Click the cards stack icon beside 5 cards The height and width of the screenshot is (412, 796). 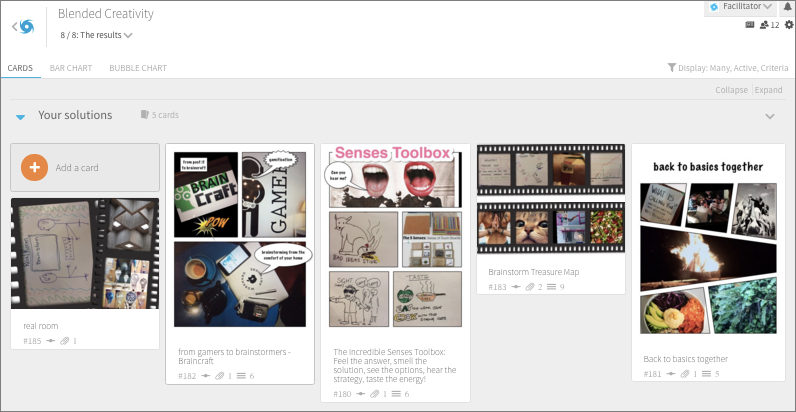coord(145,115)
